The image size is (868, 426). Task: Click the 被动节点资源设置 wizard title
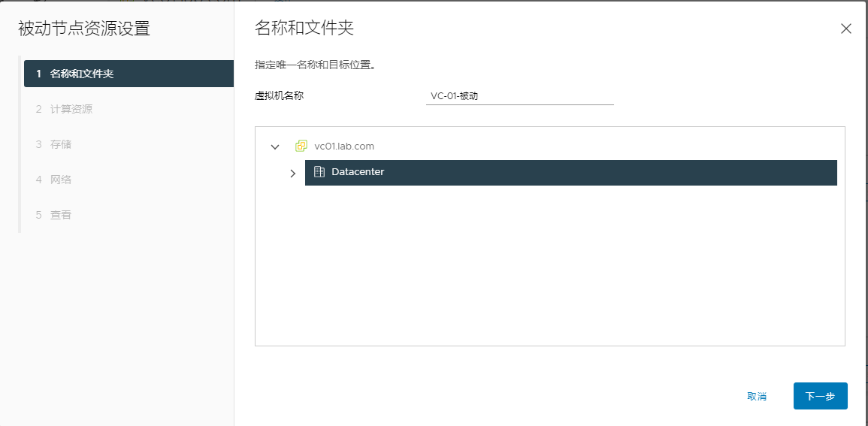tap(84, 29)
